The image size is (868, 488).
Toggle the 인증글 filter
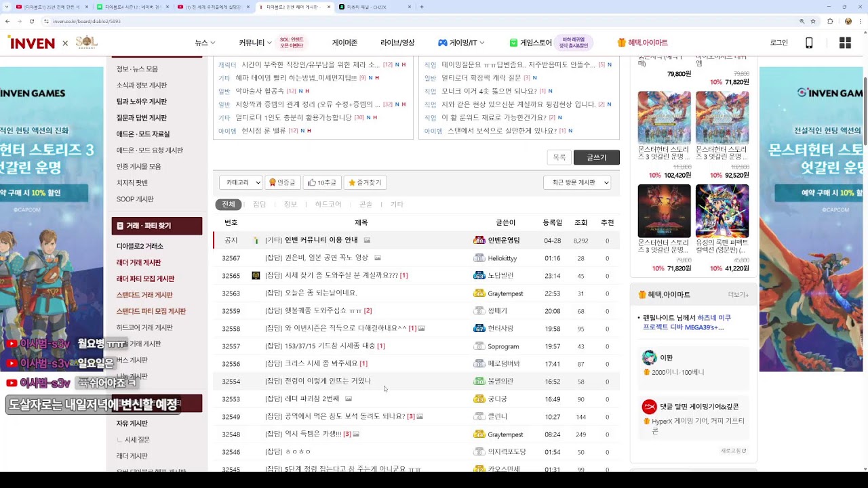pos(283,182)
